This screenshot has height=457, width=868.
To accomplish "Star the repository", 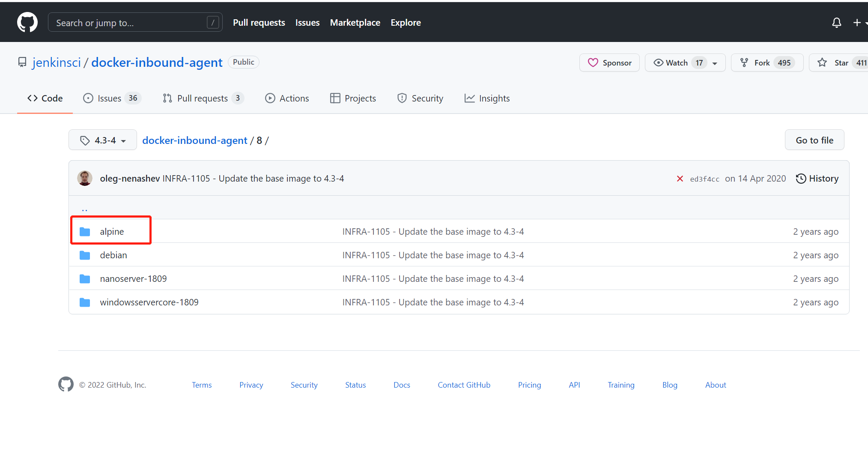I will click(x=840, y=62).
